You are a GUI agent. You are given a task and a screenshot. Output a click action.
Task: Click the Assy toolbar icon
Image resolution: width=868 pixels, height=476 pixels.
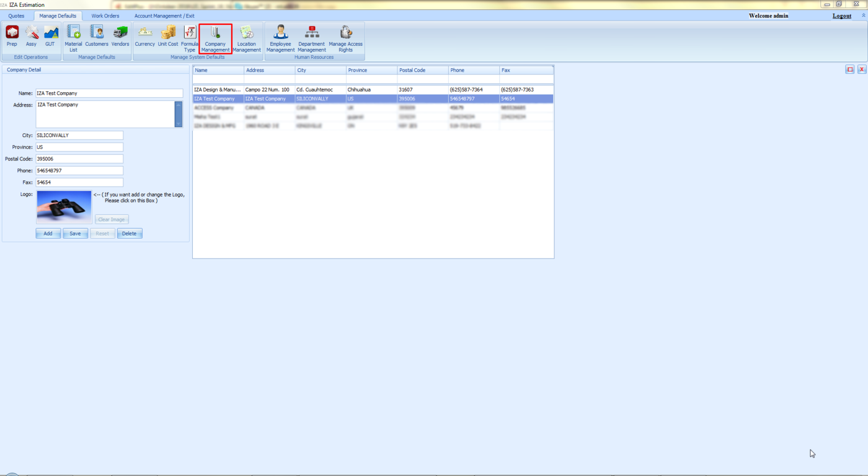pyautogui.click(x=31, y=36)
